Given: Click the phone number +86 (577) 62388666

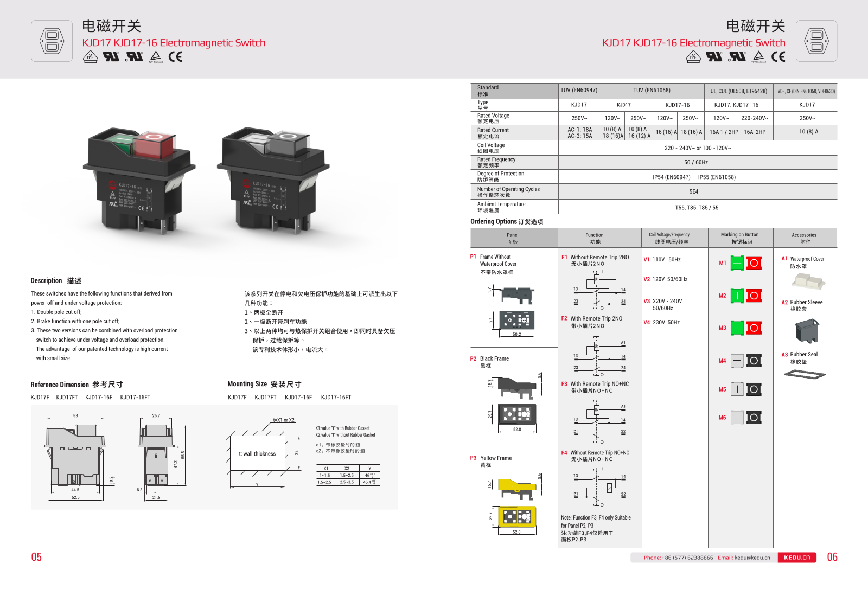Looking at the screenshot, I should (x=687, y=558).
